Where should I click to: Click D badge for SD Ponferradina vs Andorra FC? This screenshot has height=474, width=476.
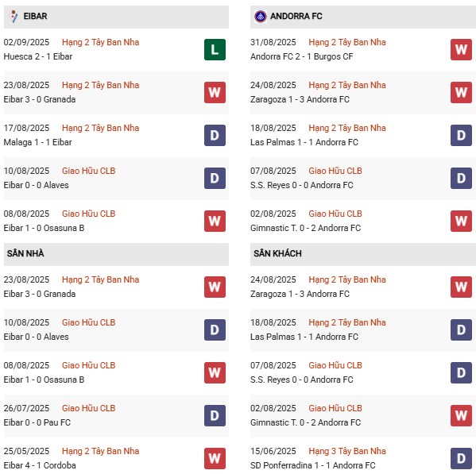[x=461, y=458]
